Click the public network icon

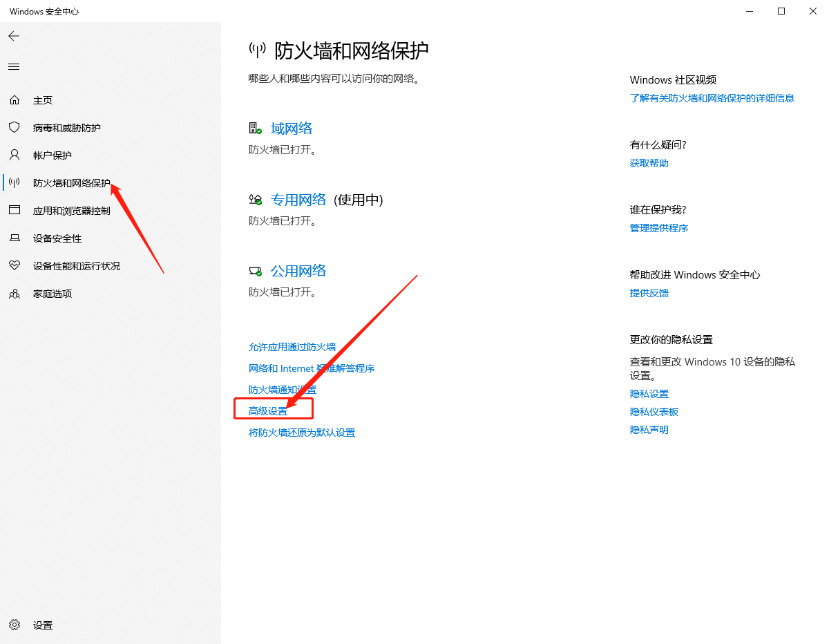pyautogui.click(x=256, y=271)
